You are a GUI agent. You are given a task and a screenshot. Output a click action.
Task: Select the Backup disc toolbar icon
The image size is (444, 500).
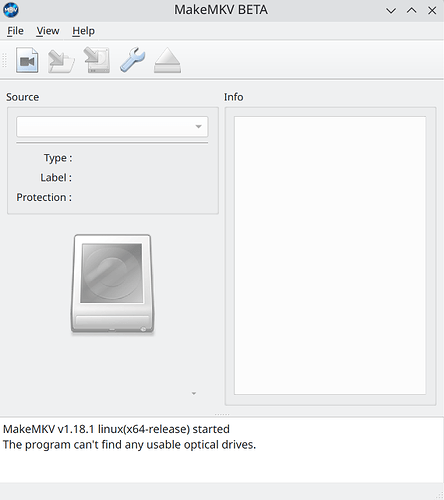(97, 60)
